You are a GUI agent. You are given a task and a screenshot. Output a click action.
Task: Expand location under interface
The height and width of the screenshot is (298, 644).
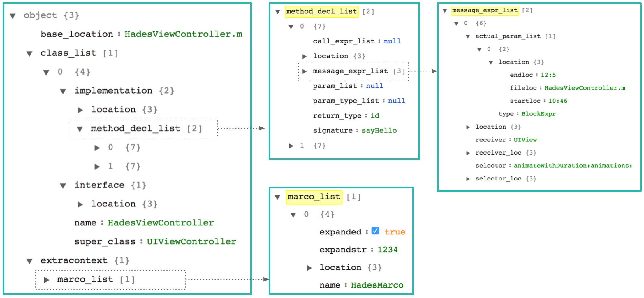[80, 204]
